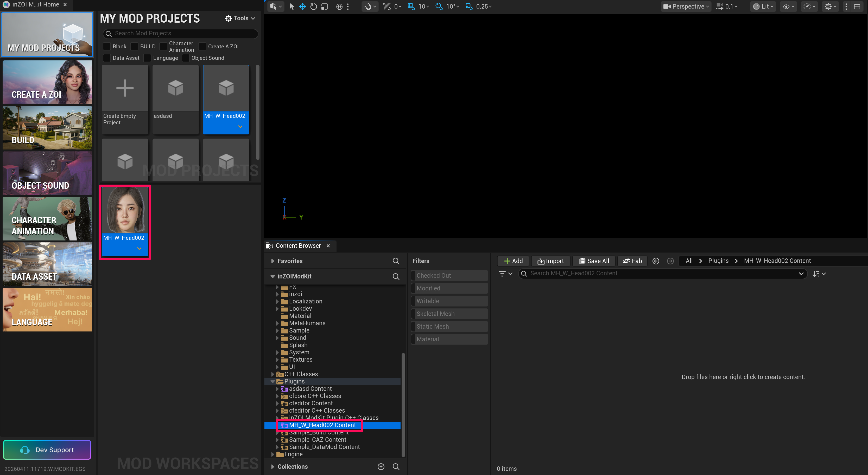The height and width of the screenshot is (475, 868).
Task: Open the Lit view mode dropdown
Action: (x=763, y=6)
